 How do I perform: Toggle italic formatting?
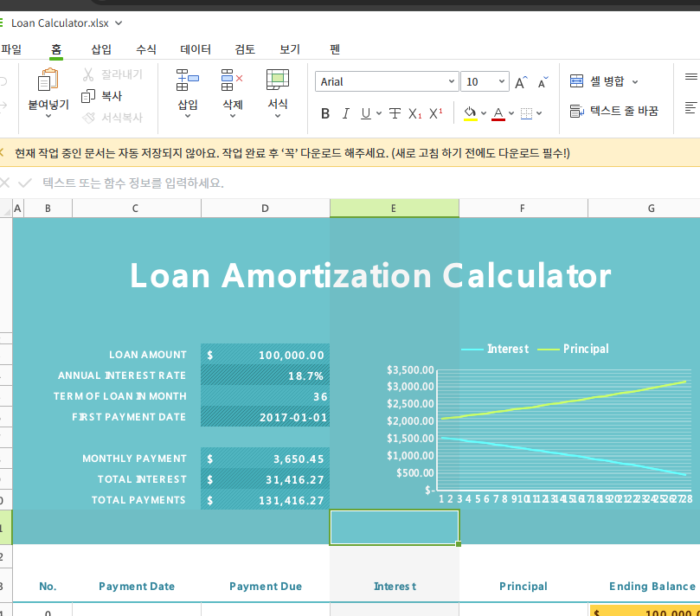346,112
